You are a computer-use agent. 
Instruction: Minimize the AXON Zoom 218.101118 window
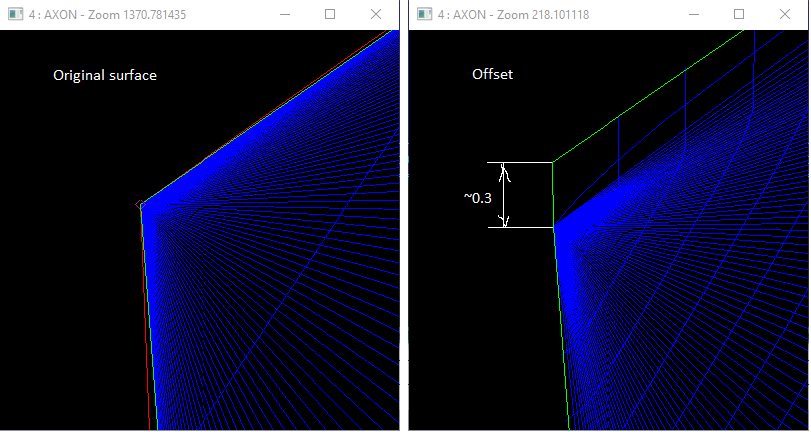point(694,15)
